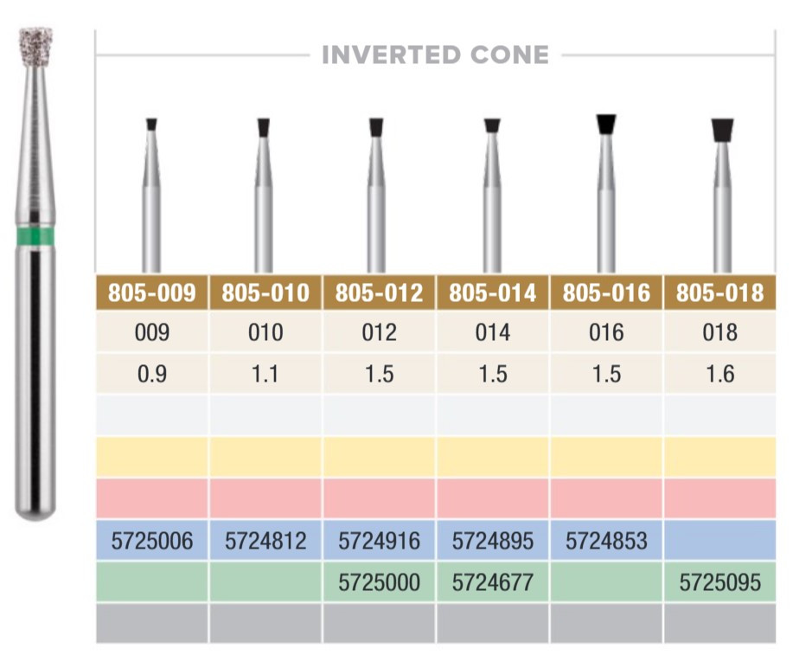Click the INVERTED CONE heading

(x=435, y=55)
